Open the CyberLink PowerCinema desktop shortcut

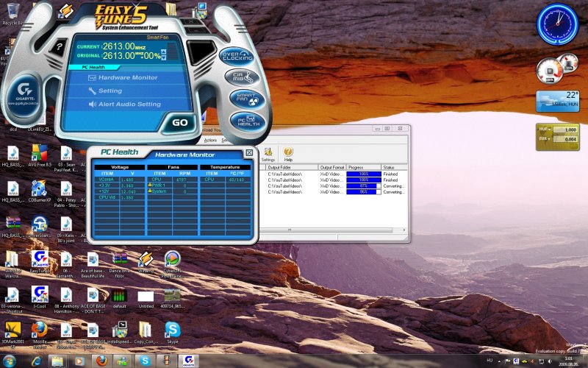(x=172, y=264)
